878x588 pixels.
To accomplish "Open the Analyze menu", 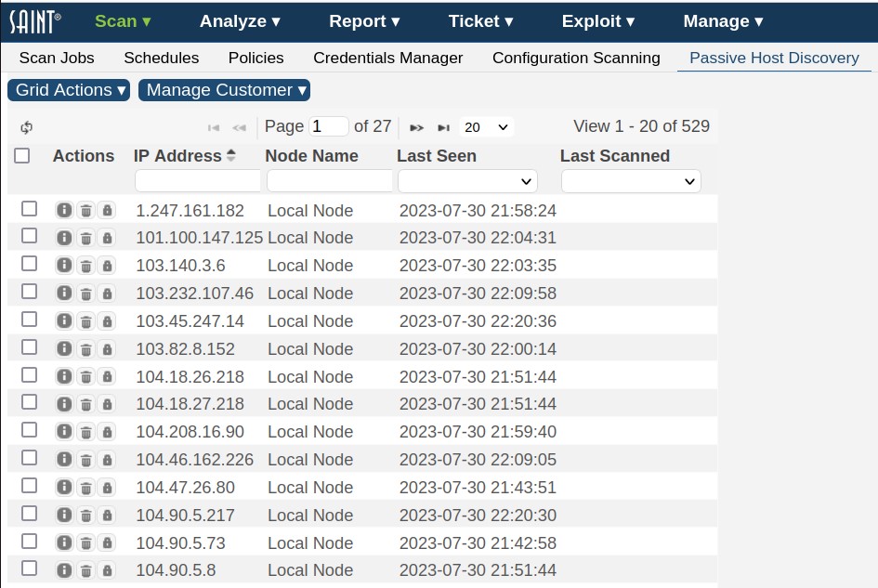I will pyautogui.click(x=240, y=20).
